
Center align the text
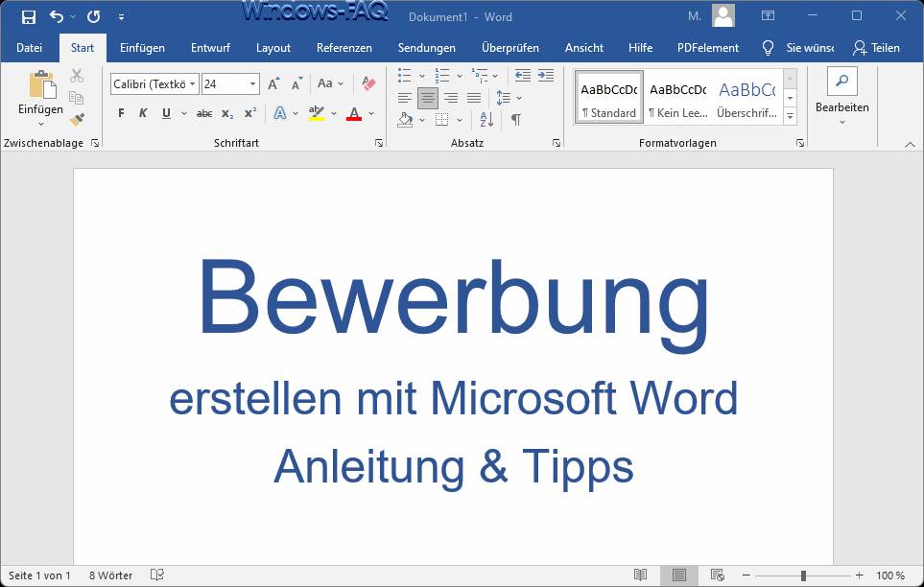(428, 98)
